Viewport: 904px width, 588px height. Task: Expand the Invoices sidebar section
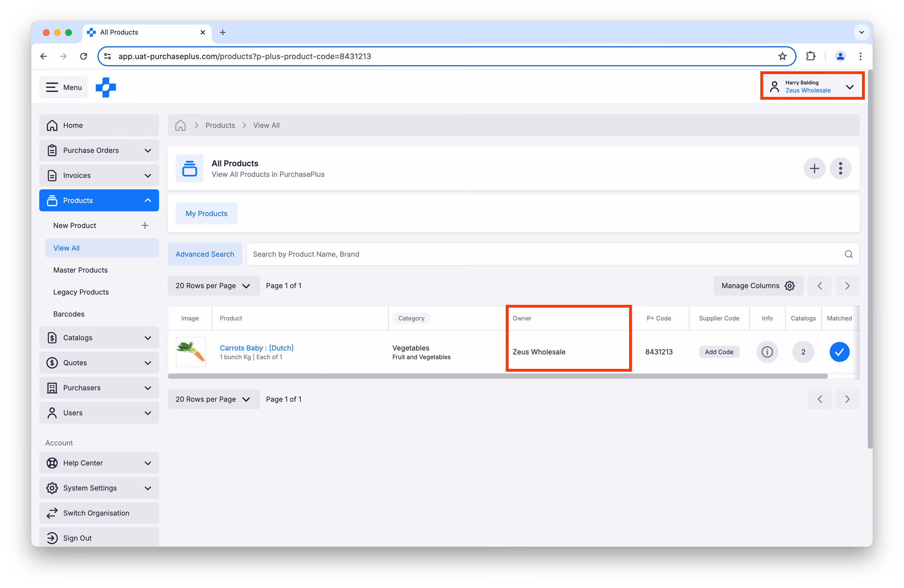[99, 175]
